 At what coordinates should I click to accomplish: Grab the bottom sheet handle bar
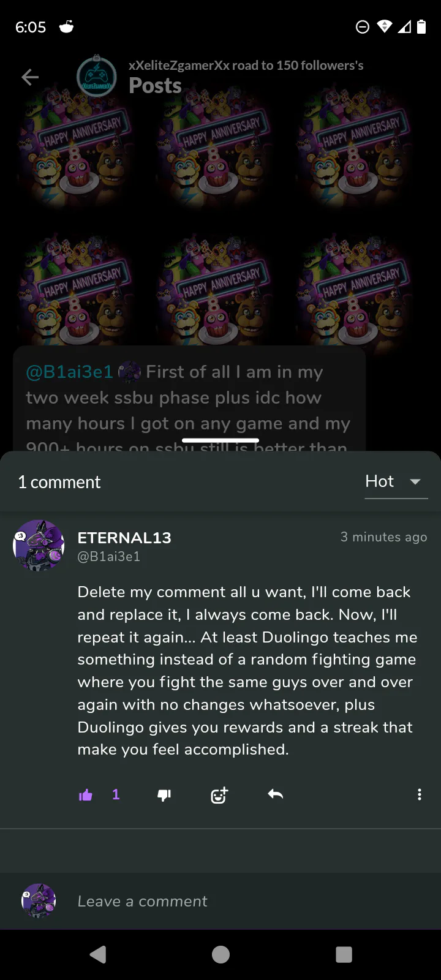[221, 440]
